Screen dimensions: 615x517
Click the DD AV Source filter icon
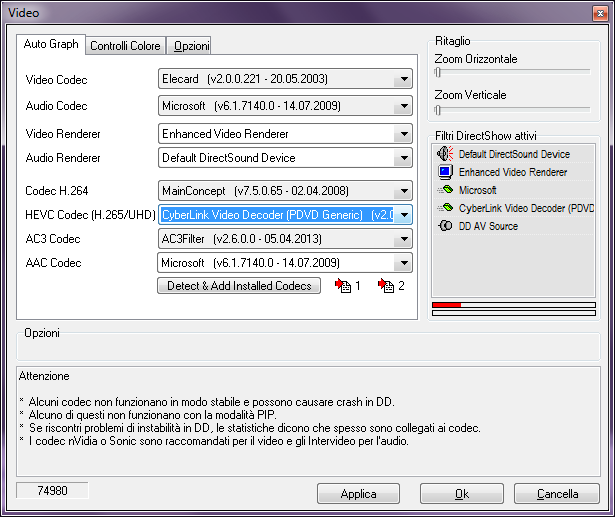click(445, 226)
